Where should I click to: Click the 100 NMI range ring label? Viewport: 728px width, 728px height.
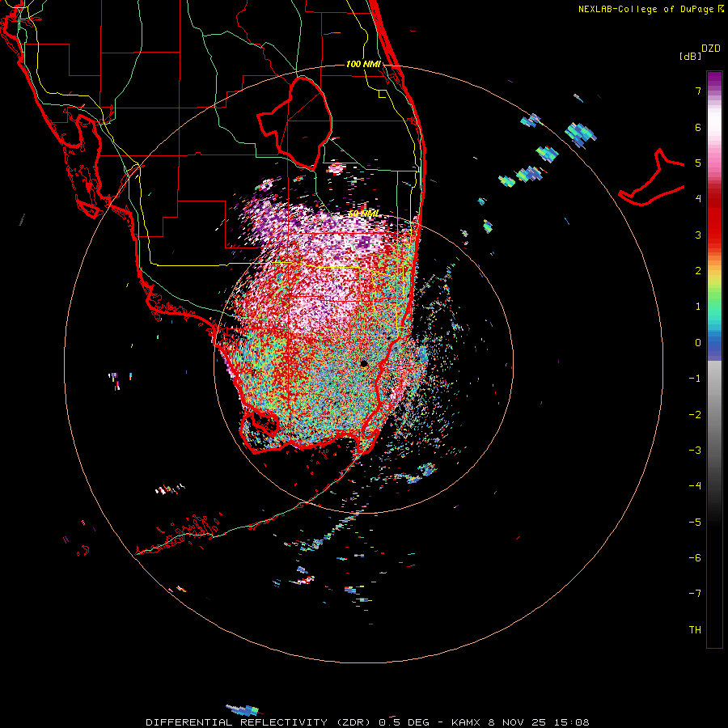coord(363,64)
